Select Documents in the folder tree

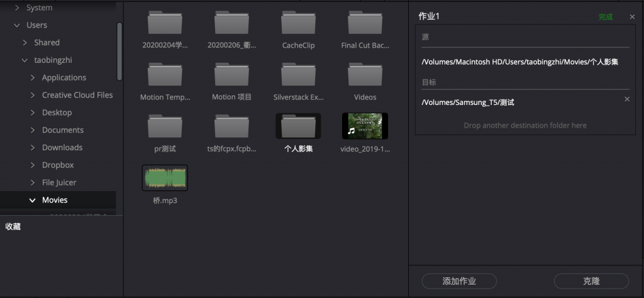pyautogui.click(x=62, y=130)
